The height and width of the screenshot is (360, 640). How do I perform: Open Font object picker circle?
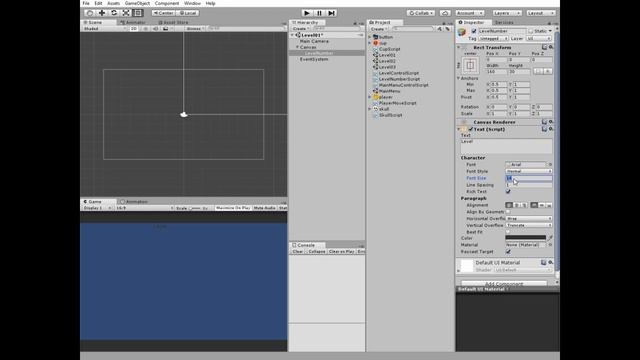pyautogui.click(x=550, y=164)
